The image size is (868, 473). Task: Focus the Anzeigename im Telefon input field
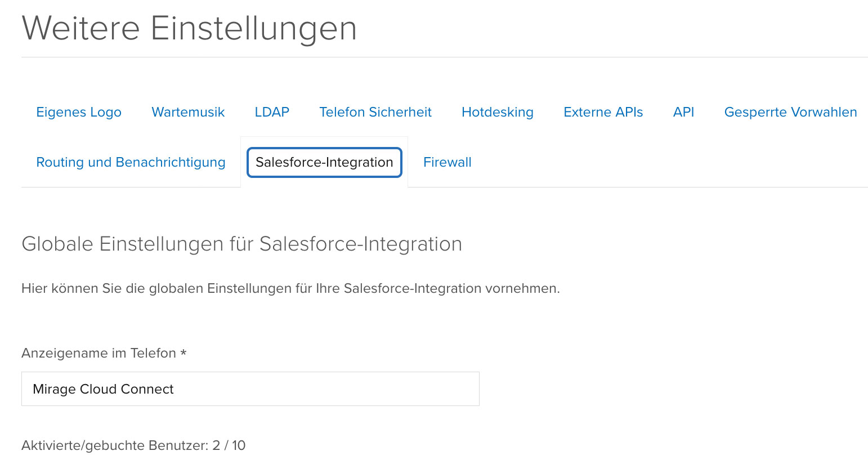[250, 389]
